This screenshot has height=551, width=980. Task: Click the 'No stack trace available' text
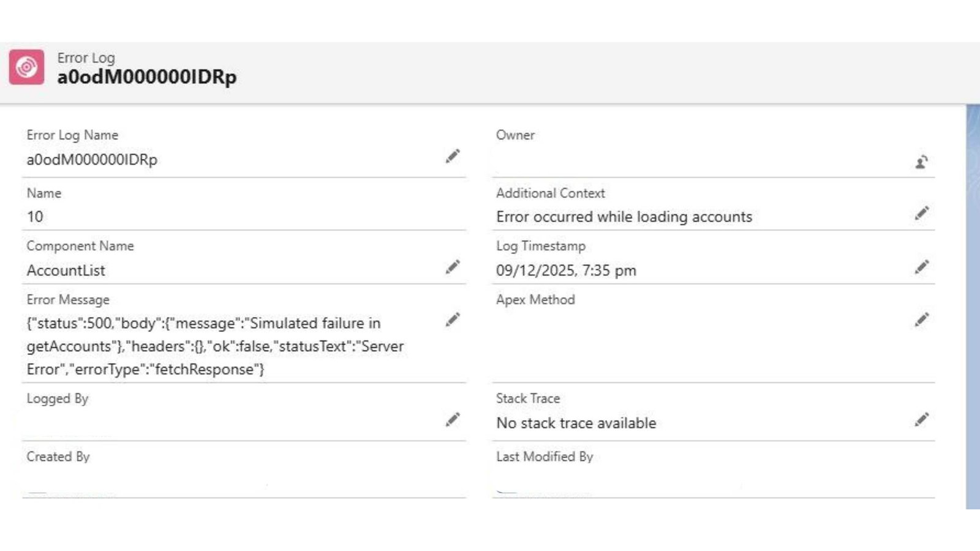576,423
